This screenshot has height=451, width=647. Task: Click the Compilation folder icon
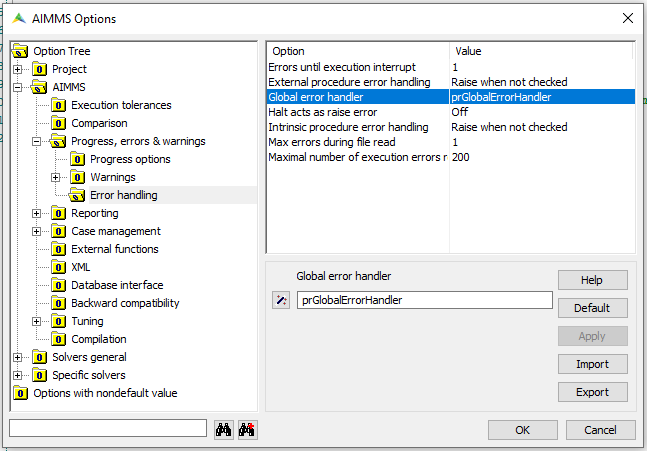tap(58, 339)
